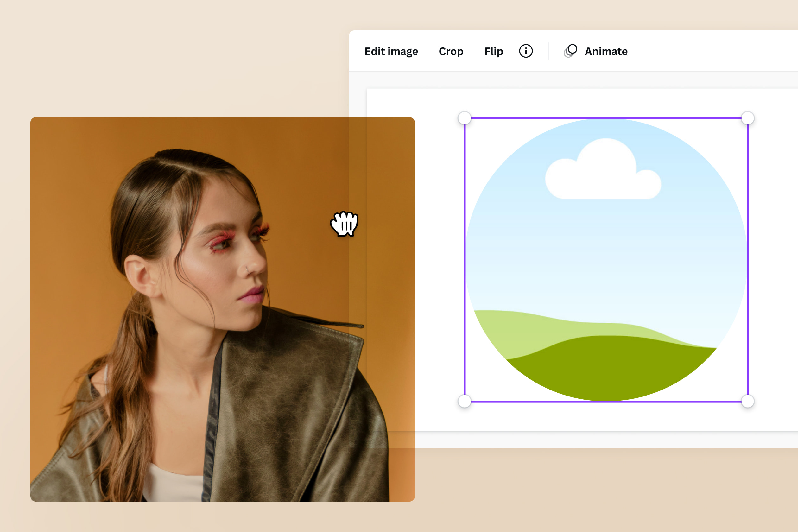The width and height of the screenshot is (798, 532).
Task: Open the Flip options
Action: click(493, 51)
